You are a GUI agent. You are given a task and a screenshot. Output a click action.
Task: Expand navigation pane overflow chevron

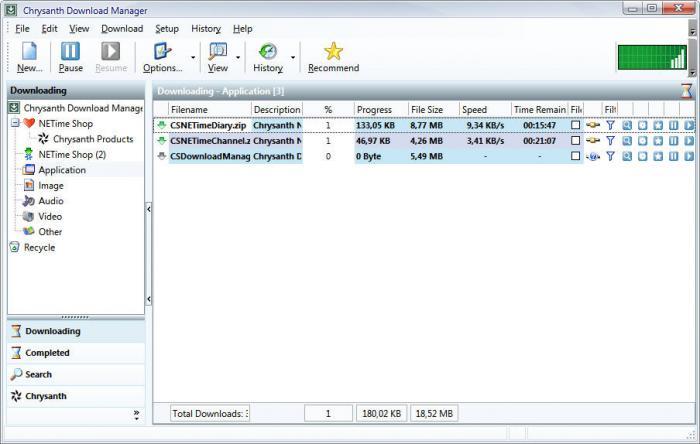[136, 415]
